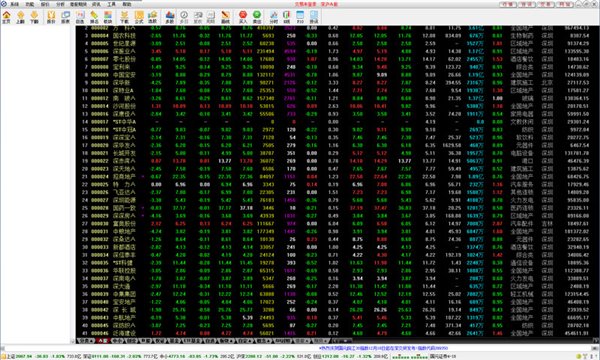Click the 多日 clock toolbar icon
The image size is (600, 360).
pos(184,17)
